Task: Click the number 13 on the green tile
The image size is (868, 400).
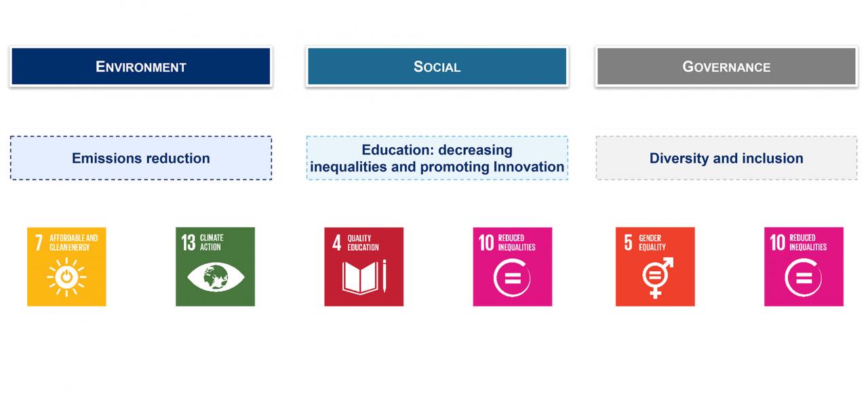Action: click(189, 243)
